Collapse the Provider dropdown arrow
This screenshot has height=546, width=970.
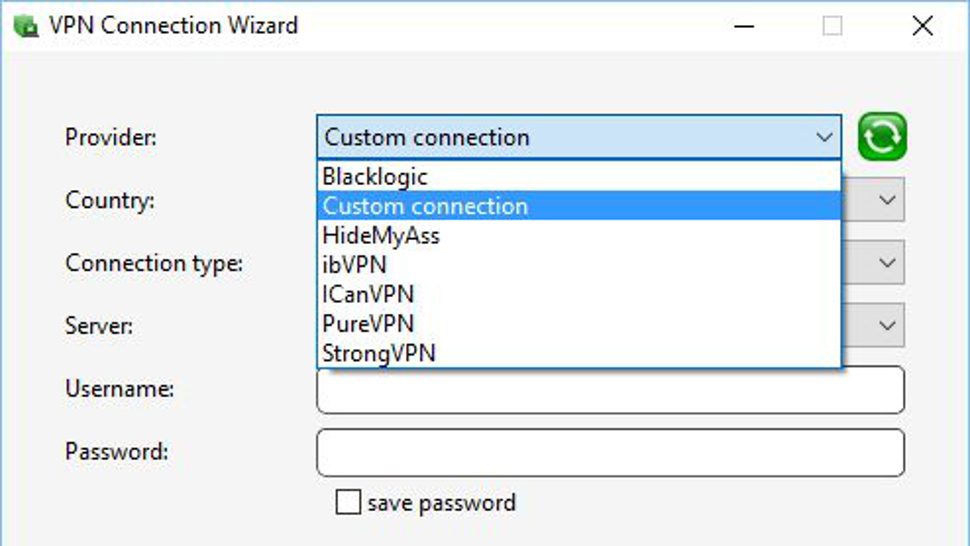click(824, 137)
